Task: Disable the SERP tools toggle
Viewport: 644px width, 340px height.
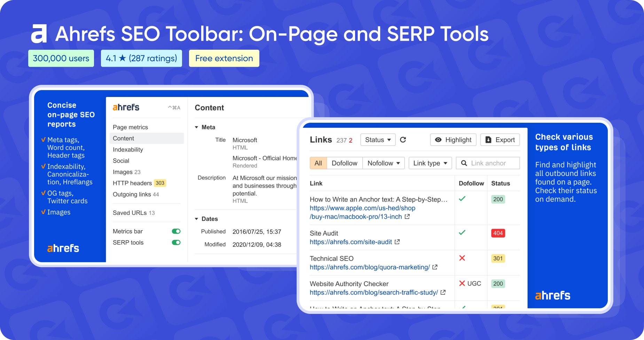Action: tap(176, 242)
